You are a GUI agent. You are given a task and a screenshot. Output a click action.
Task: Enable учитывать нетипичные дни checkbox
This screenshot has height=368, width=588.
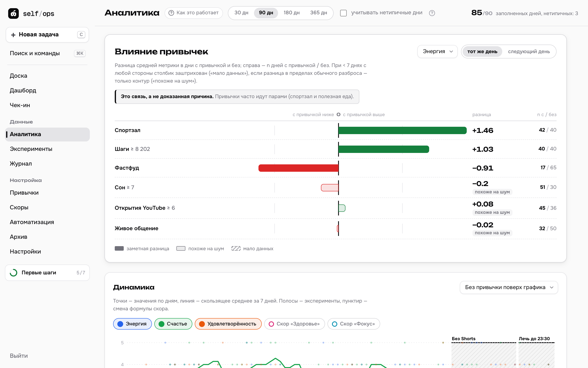point(343,13)
